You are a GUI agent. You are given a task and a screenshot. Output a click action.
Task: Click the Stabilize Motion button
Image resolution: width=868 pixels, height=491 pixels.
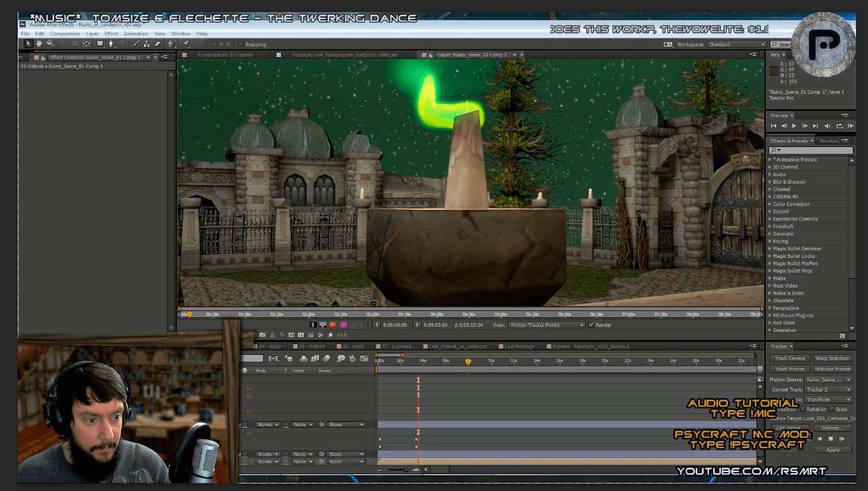(x=832, y=369)
